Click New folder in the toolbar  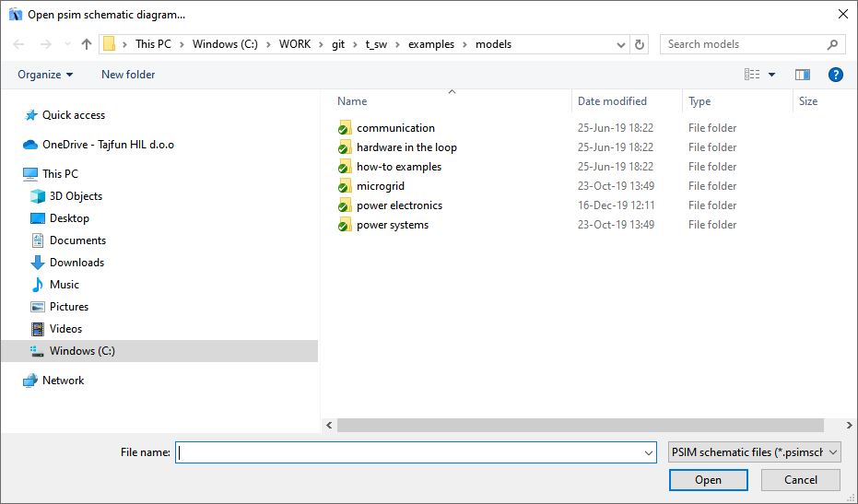tap(128, 75)
